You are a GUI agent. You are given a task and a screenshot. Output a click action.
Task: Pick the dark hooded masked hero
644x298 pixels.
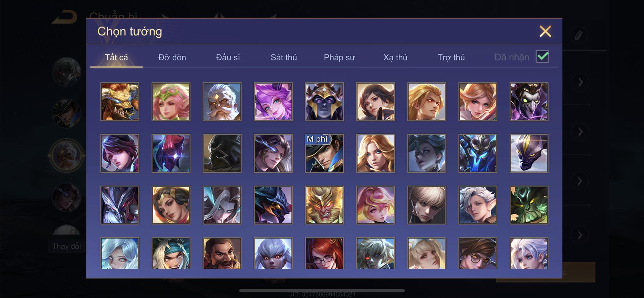pyautogui.click(x=222, y=153)
